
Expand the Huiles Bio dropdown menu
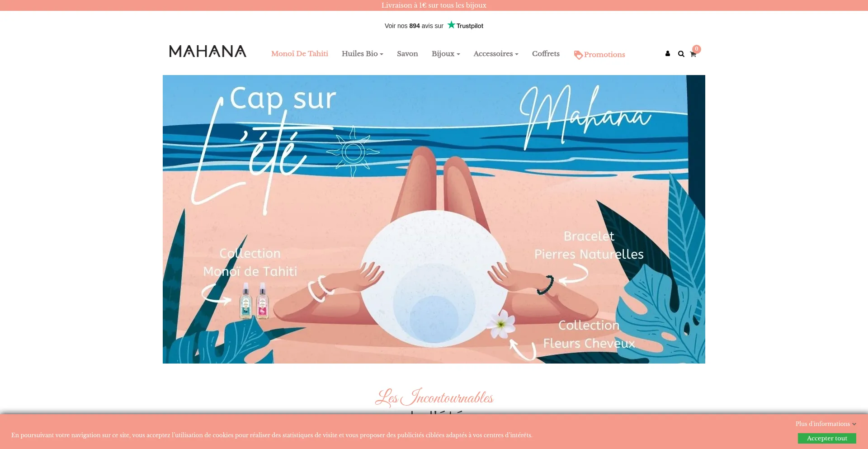click(x=363, y=53)
